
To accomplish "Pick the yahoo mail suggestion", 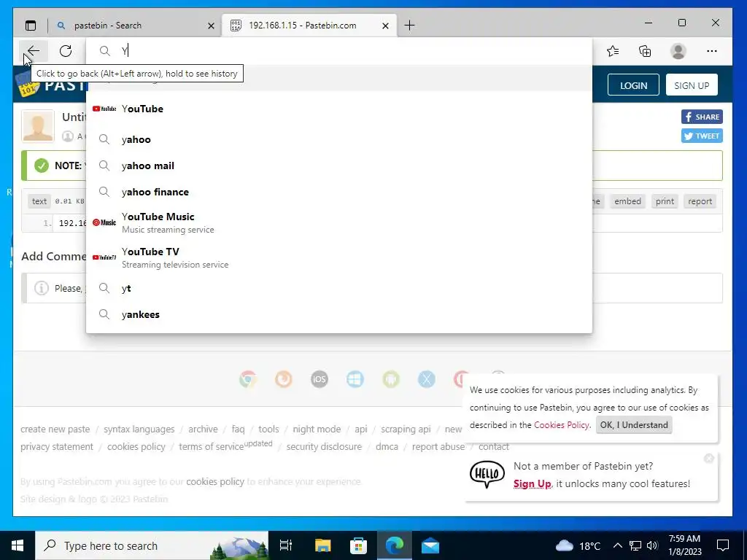I will [339, 166].
